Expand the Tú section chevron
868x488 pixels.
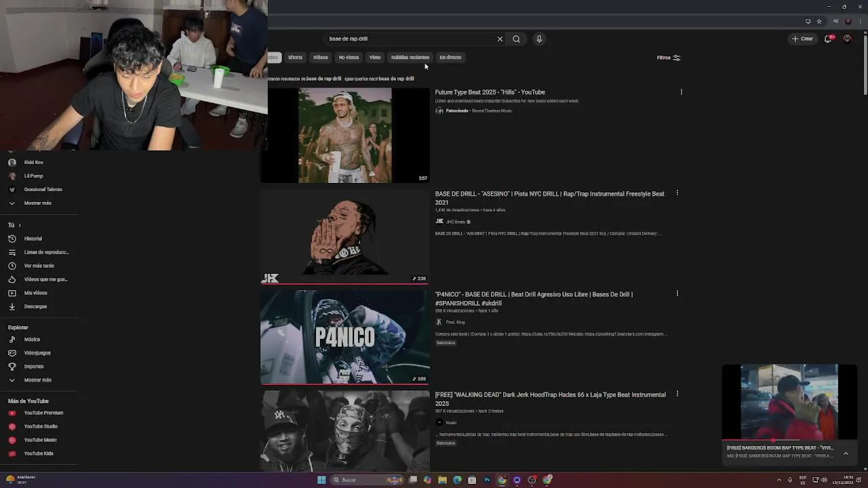(19, 225)
